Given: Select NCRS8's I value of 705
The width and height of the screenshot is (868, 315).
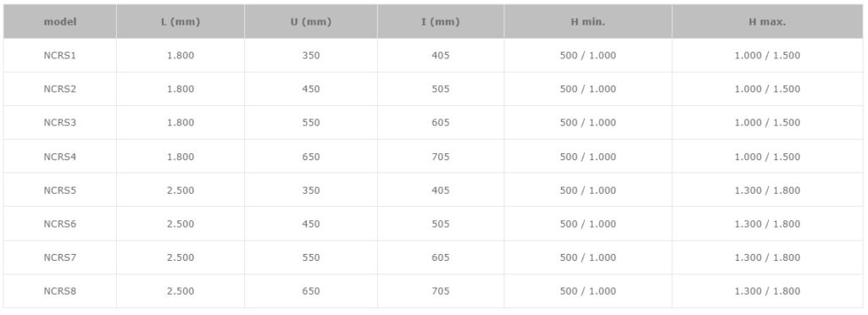Looking at the screenshot, I should [441, 291].
